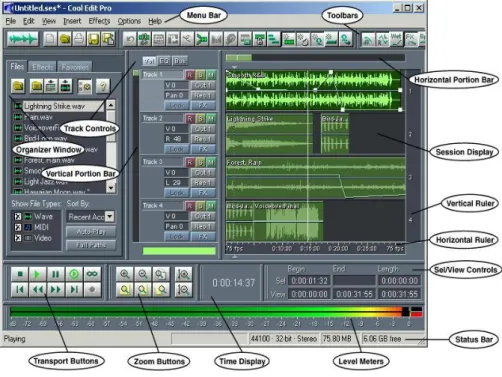Jump to the end with the transport button
This screenshot has width=502, height=377.
74,289
